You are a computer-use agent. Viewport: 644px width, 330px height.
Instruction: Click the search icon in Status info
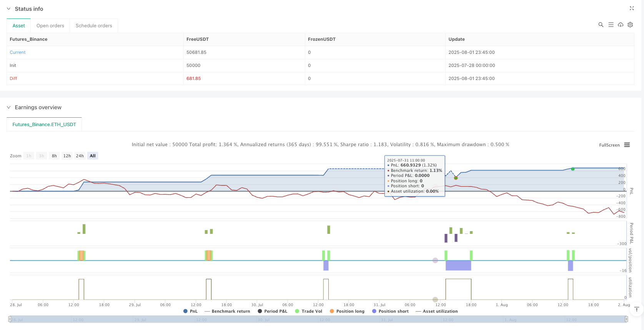(x=601, y=25)
